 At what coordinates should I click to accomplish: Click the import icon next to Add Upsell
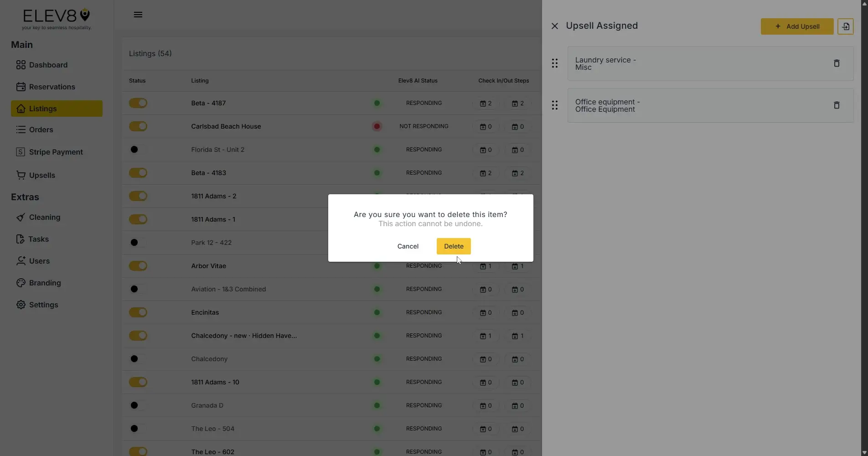tap(845, 26)
